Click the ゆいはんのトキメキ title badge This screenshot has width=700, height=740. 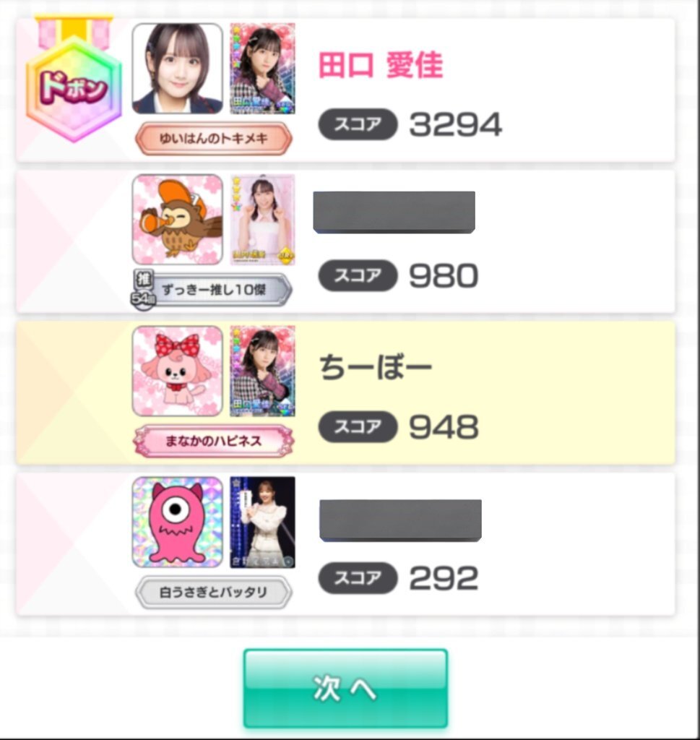(x=214, y=138)
